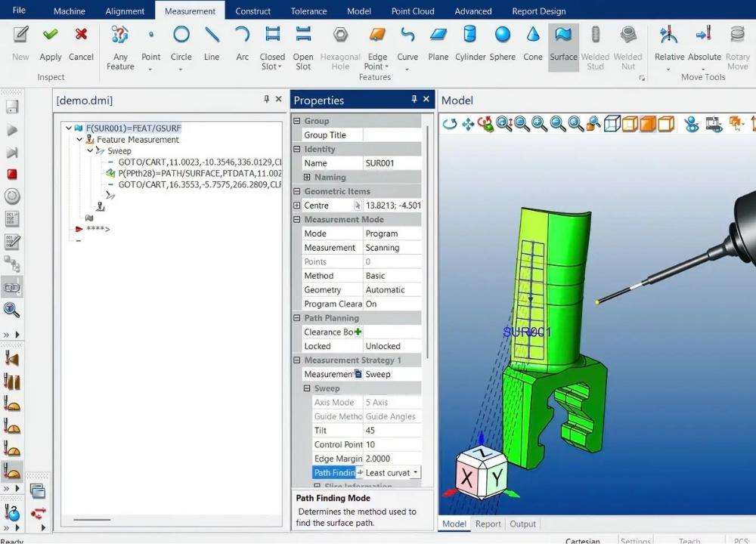Viewport: 756px width, 544px height.
Task: Click the Cartesian status bar entry
Action: point(582,541)
